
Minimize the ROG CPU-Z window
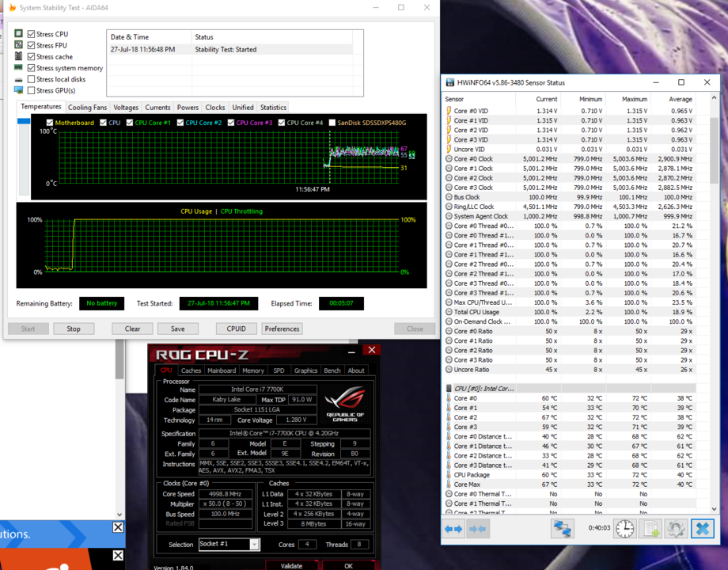pyautogui.click(x=351, y=351)
